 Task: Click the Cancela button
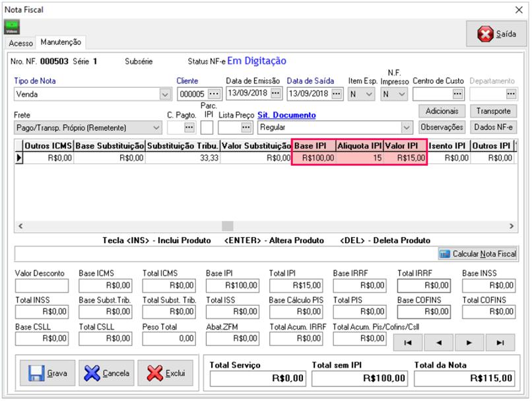click(x=107, y=373)
